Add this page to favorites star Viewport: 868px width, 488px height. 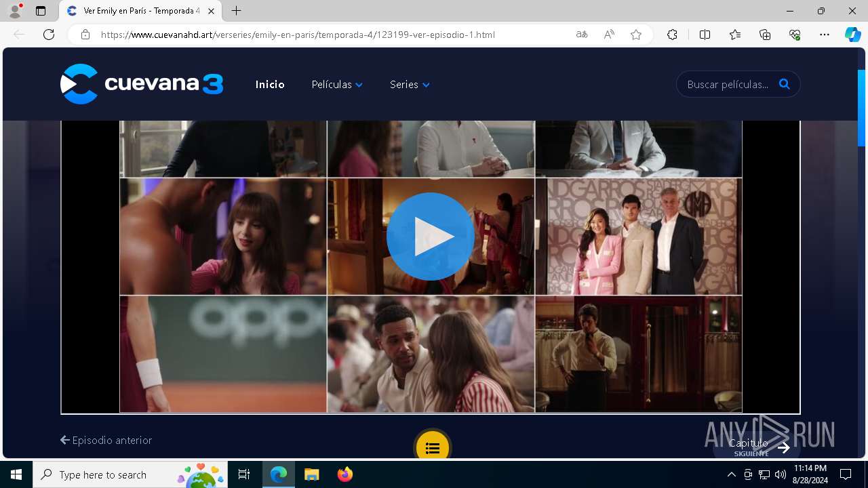pyautogui.click(x=636, y=35)
